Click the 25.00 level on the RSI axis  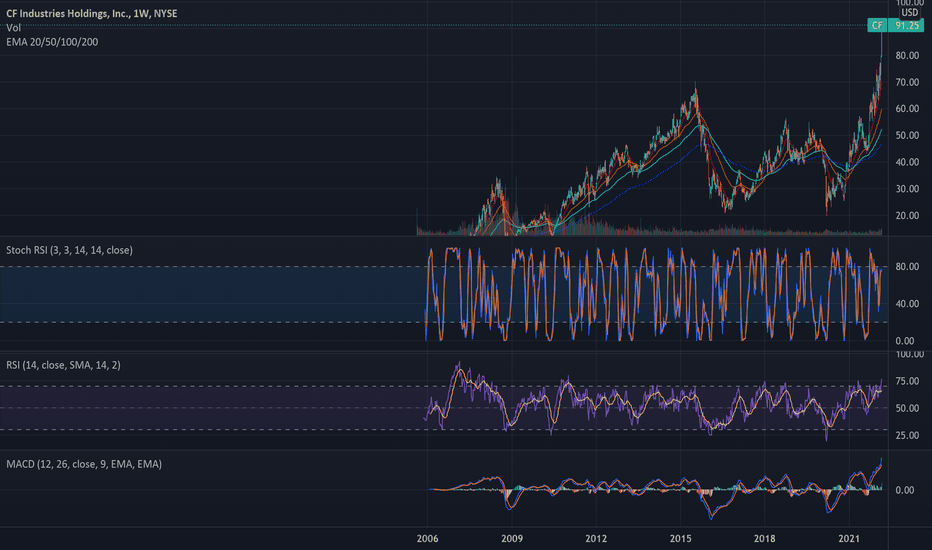[x=907, y=436]
